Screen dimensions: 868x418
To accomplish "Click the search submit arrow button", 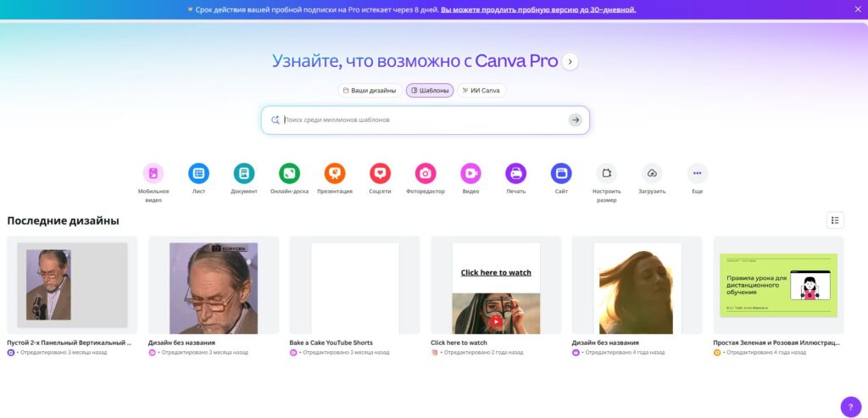I will pos(576,120).
